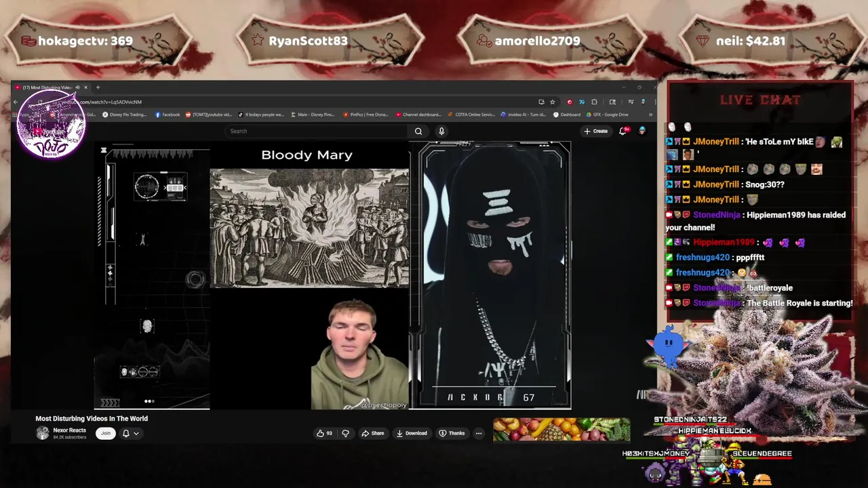
Task: Open the 'If todays people' TikTok bookmark
Action: pyautogui.click(x=260, y=115)
